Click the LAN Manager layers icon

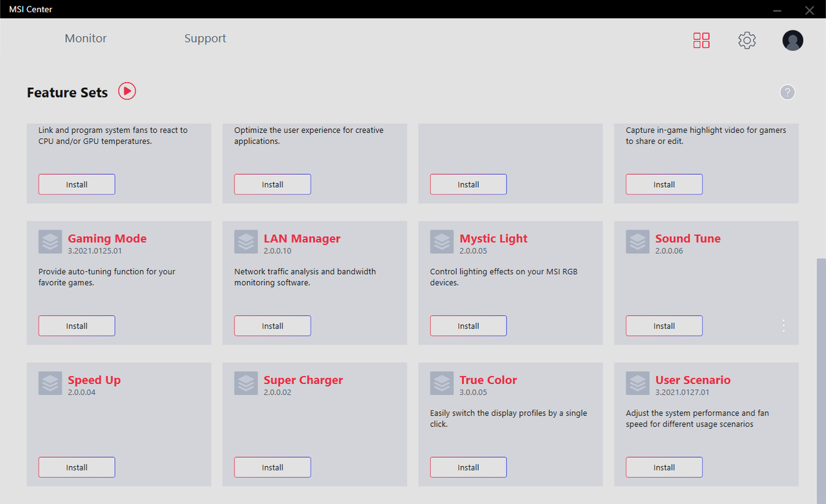pyautogui.click(x=246, y=242)
